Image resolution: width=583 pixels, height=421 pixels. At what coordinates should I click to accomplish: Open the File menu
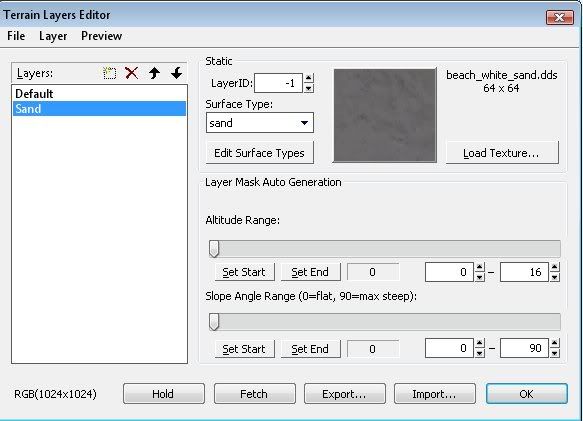(16, 36)
